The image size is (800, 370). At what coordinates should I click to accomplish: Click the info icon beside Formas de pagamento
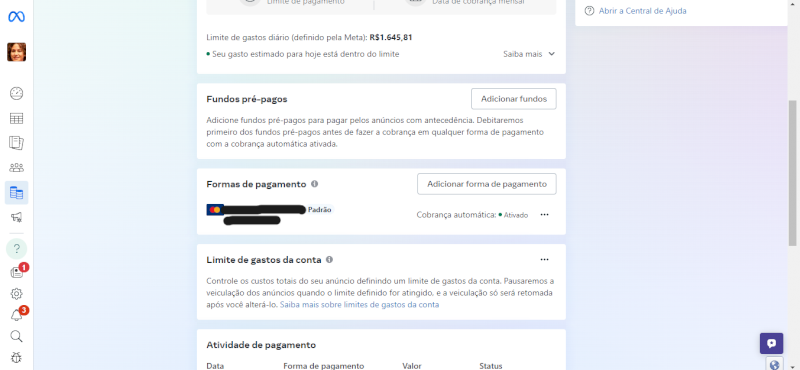315,184
